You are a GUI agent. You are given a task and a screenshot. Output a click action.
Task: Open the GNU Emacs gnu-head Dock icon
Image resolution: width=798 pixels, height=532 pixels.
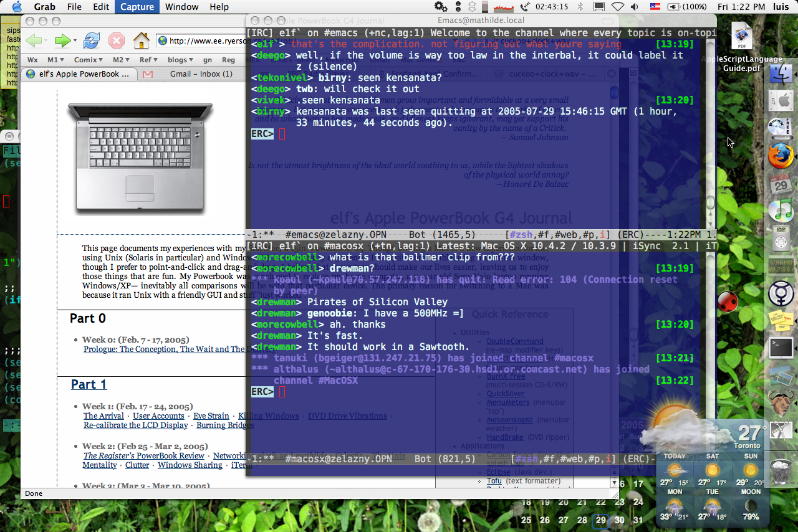click(781, 403)
